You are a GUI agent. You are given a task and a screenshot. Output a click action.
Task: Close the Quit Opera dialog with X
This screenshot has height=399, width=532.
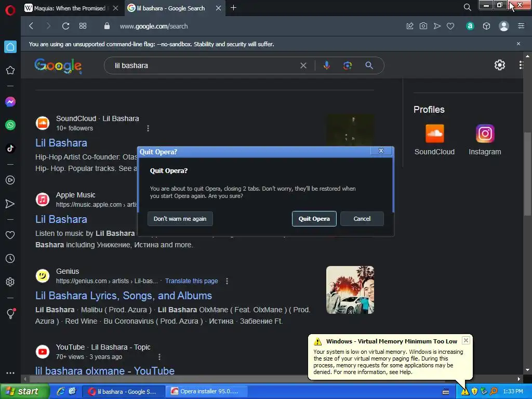pos(381,151)
